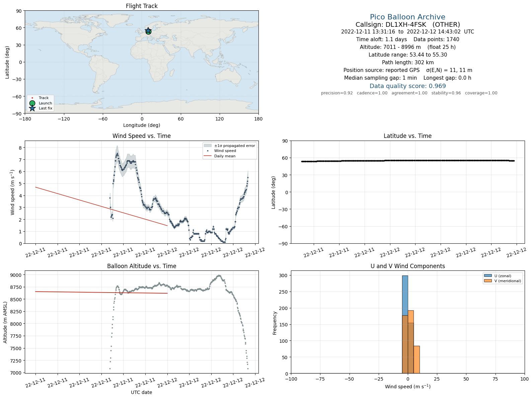Click the '−100' tick on histogram axis
This screenshot has width=532, height=398.
pos(291,379)
